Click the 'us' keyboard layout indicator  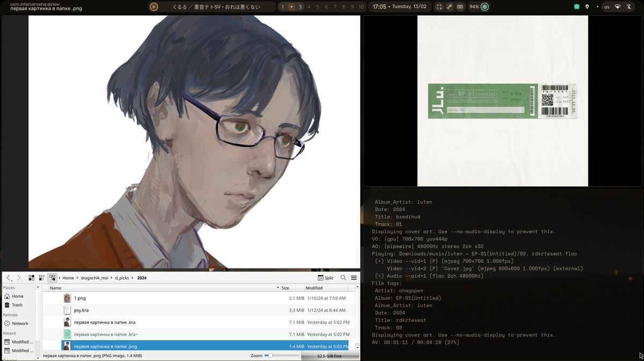click(606, 7)
